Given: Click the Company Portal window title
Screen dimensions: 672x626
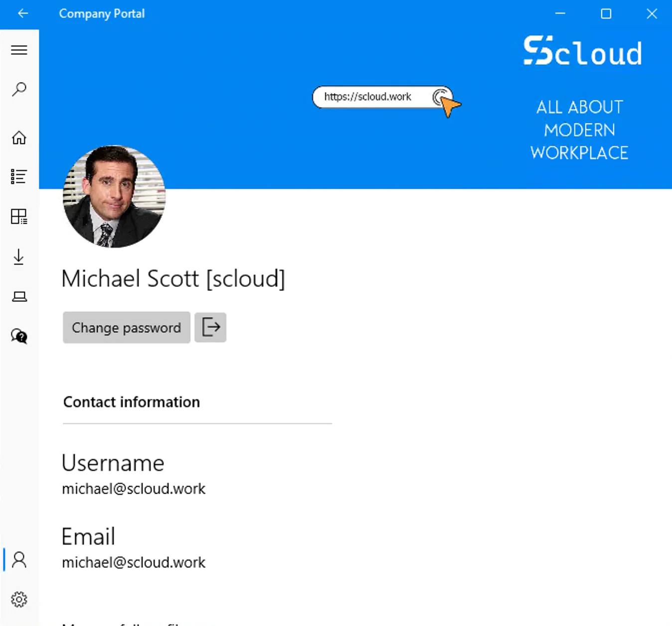Looking at the screenshot, I should [102, 13].
